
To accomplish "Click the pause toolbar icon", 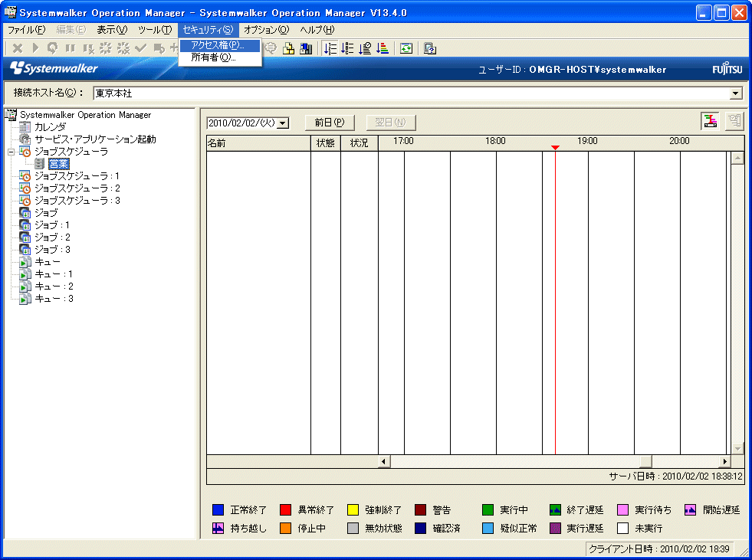I will [70, 48].
